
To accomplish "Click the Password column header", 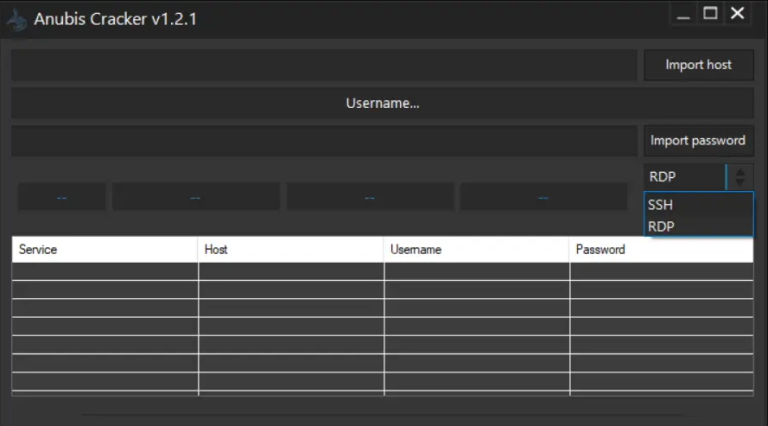I will coord(662,250).
